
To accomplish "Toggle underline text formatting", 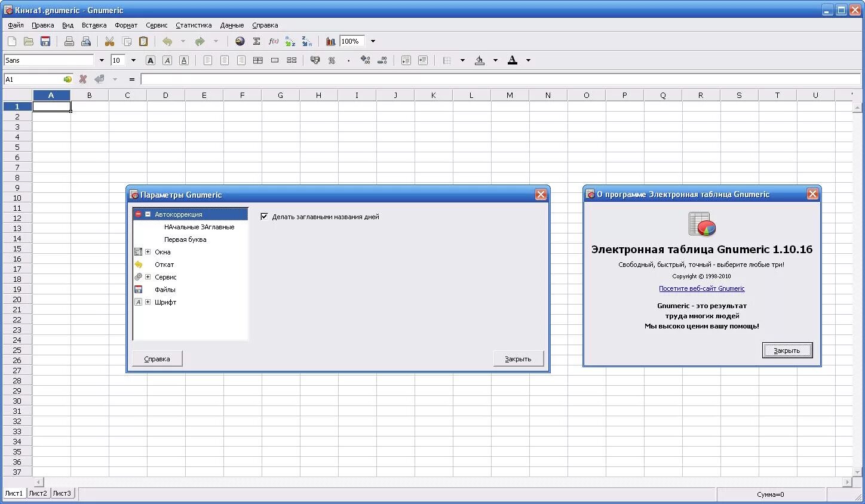I will pos(184,60).
